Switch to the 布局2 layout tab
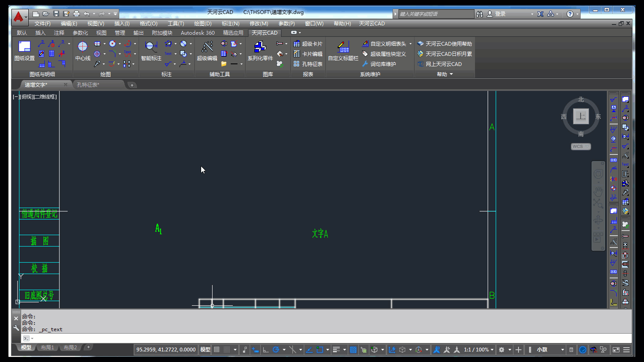This screenshot has height=362, width=644. [x=70, y=348]
